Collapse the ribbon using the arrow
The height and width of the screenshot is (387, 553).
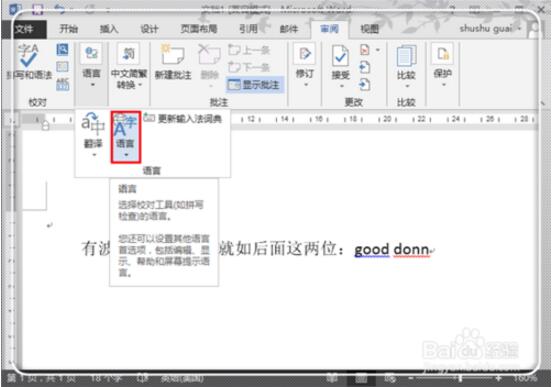coord(542,103)
